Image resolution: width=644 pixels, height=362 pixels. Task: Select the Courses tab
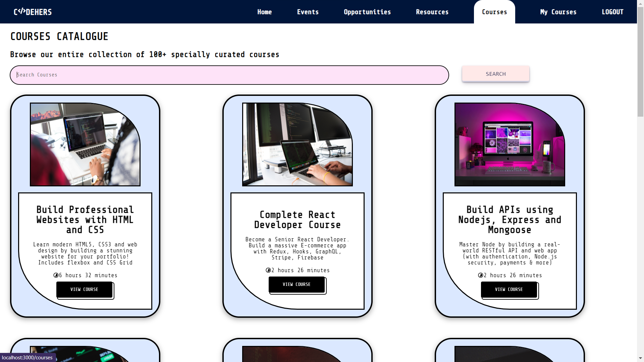tap(494, 12)
